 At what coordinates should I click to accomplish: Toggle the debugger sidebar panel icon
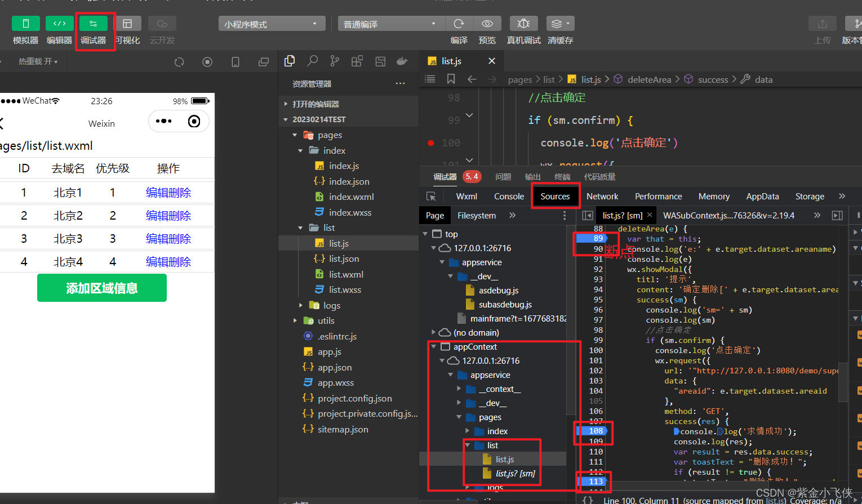pos(837,215)
